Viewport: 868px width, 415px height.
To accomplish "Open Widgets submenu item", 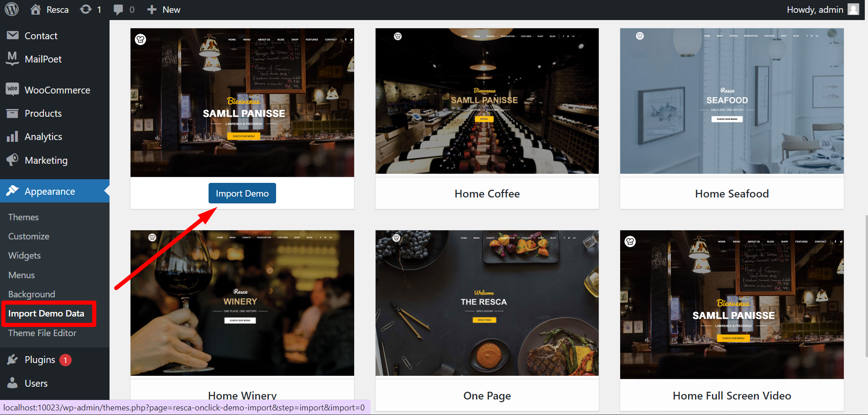I will tap(24, 255).
